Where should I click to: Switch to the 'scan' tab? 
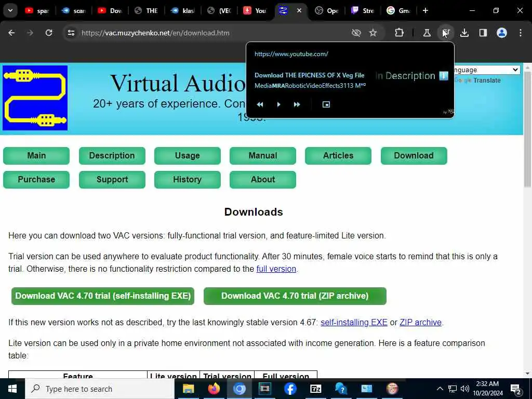[x=73, y=10]
